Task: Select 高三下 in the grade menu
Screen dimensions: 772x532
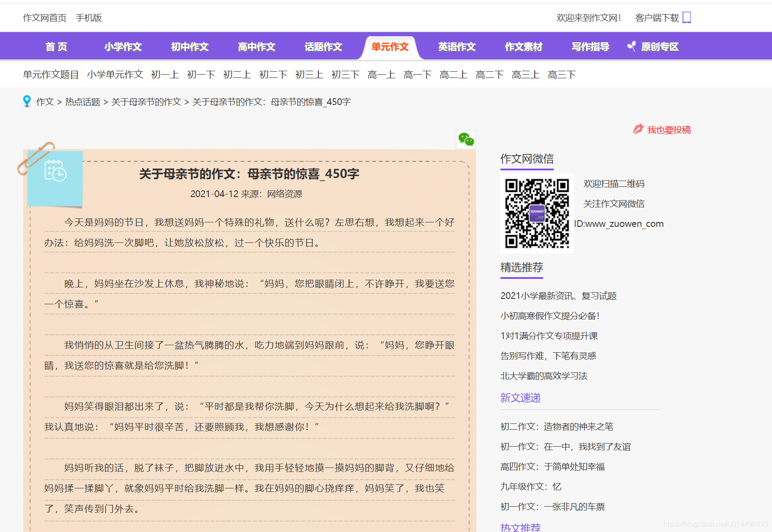Action: (562, 74)
